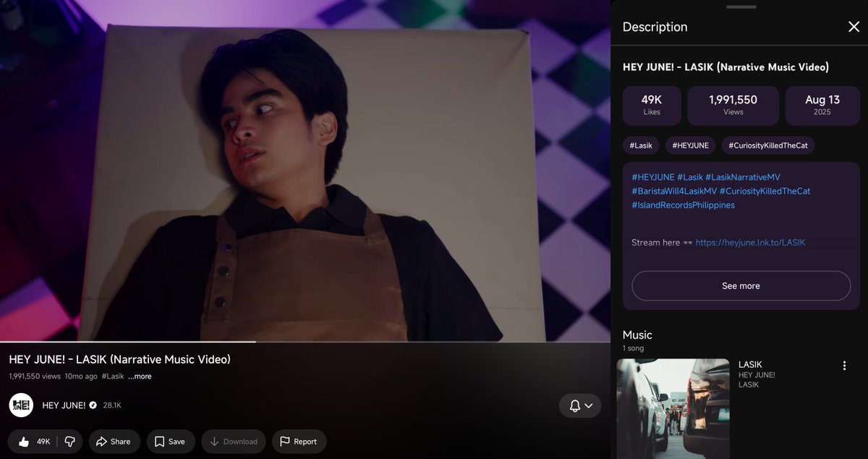Click the greyed-out Download button
The width and height of the screenshot is (868, 459).
pos(234,442)
